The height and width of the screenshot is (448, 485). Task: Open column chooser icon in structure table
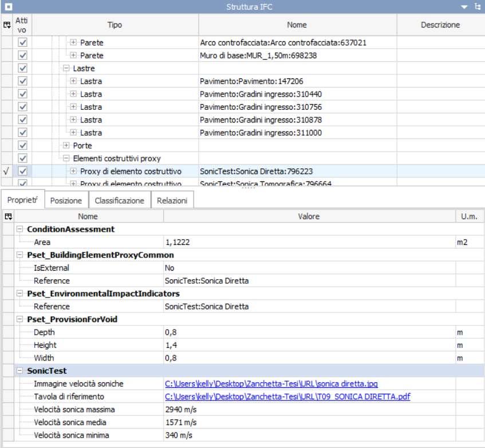[x=7, y=25]
